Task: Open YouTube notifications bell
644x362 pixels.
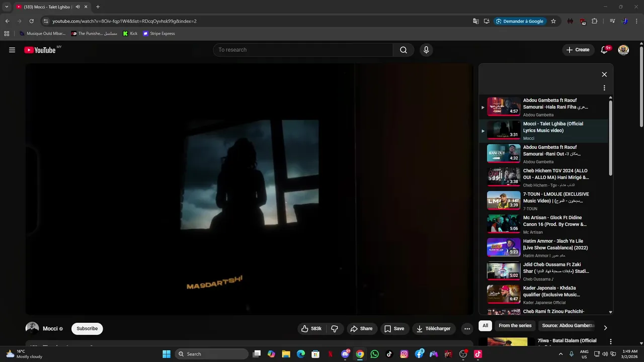Action: pos(605,50)
